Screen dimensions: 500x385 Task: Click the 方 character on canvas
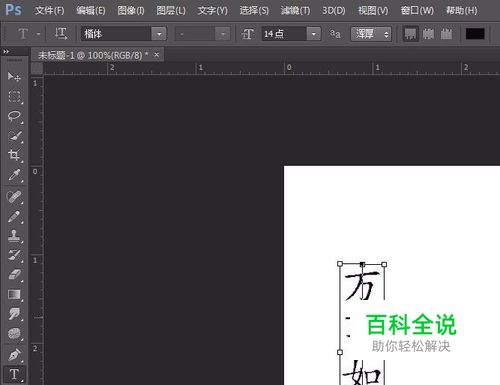click(x=362, y=285)
